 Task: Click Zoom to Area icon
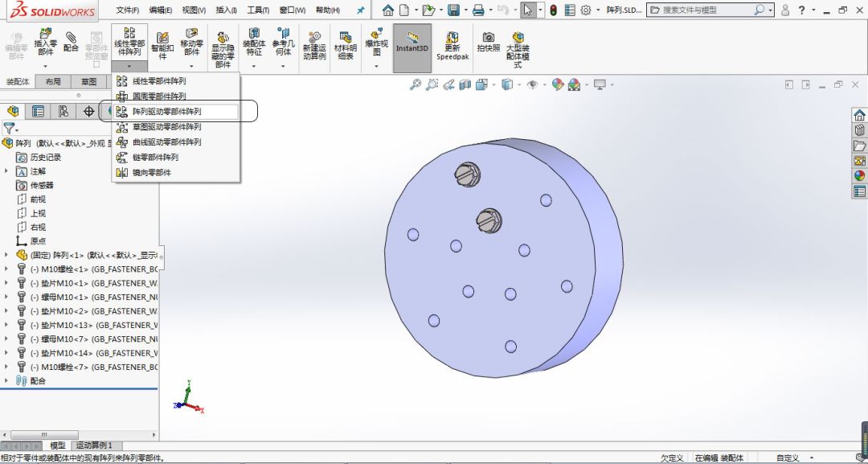(432, 84)
